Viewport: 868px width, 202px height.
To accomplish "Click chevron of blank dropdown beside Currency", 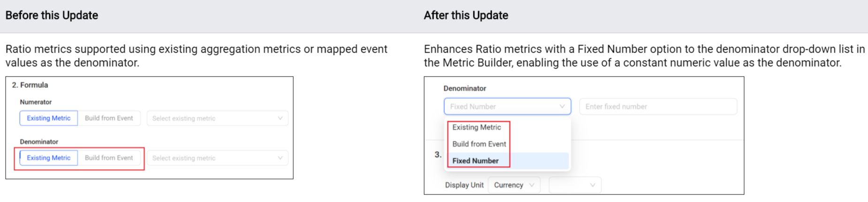I will pos(593,185).
